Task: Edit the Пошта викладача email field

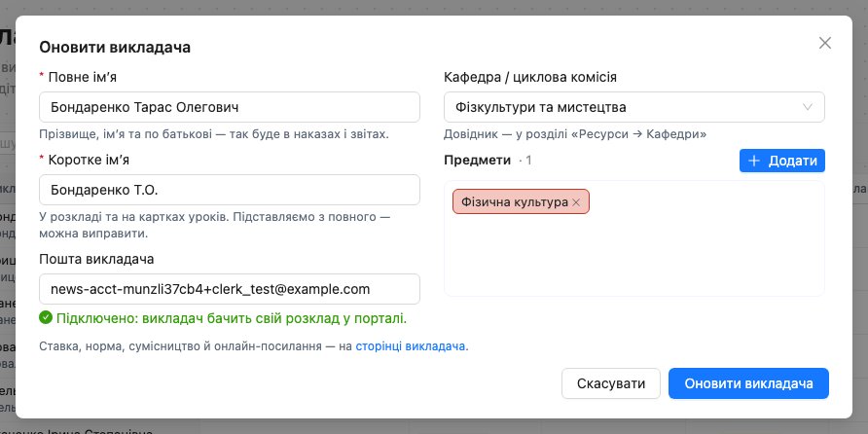Action: (230, 289)
